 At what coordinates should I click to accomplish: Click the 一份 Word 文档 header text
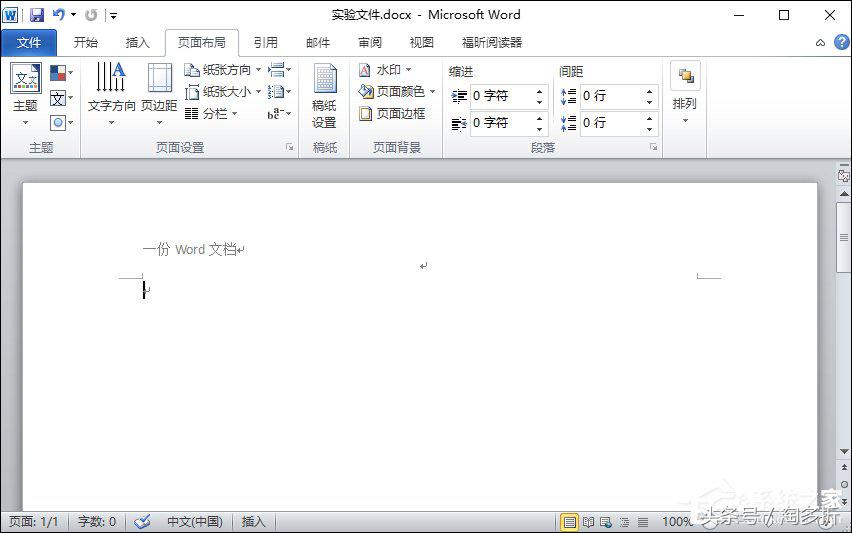pyautogui.click(x=190, y=249)
